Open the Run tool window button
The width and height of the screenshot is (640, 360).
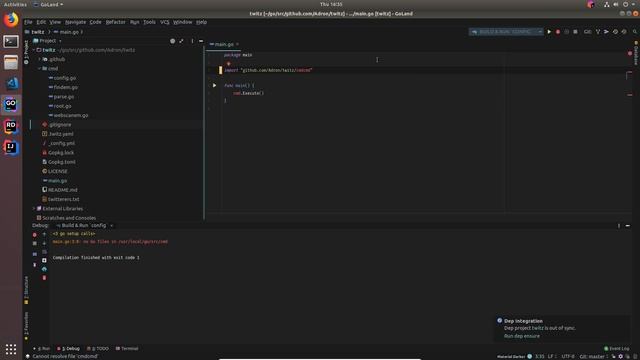click(42, 349)
